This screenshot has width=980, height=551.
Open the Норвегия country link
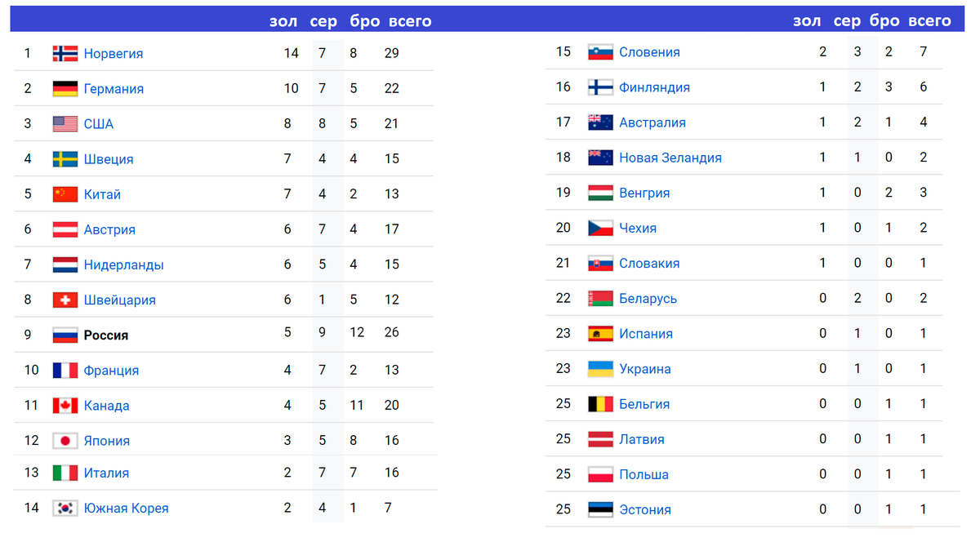[114, 54]
